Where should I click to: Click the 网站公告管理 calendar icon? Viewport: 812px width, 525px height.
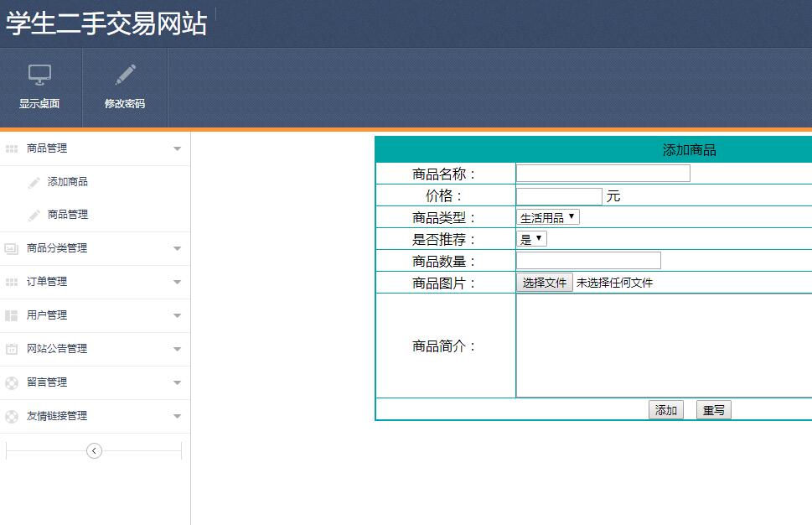[12, 349]
